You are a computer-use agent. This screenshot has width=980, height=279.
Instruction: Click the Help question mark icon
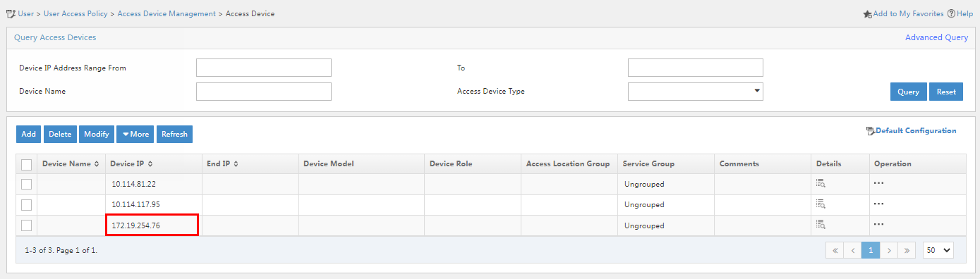pyautogui.click(x=951, y=13)
